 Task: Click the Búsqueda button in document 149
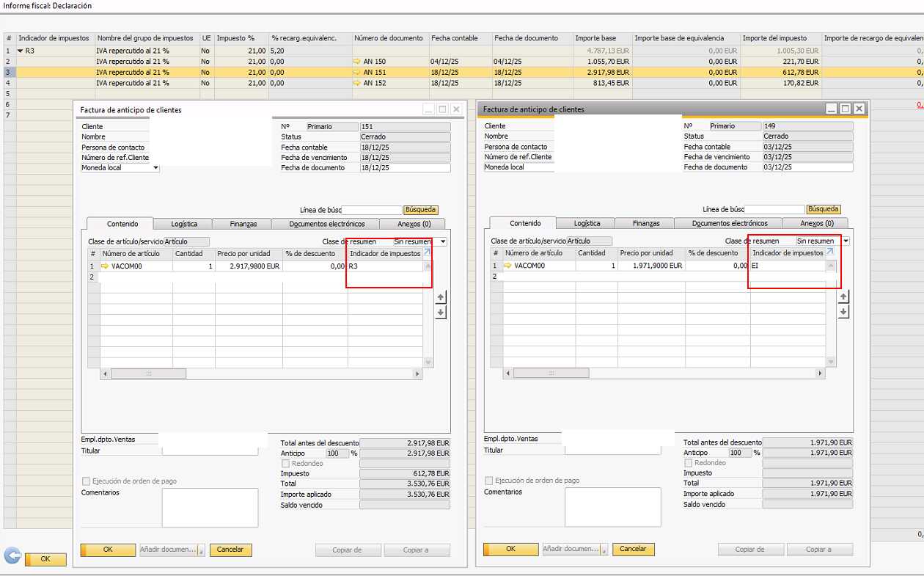(824, 209)
